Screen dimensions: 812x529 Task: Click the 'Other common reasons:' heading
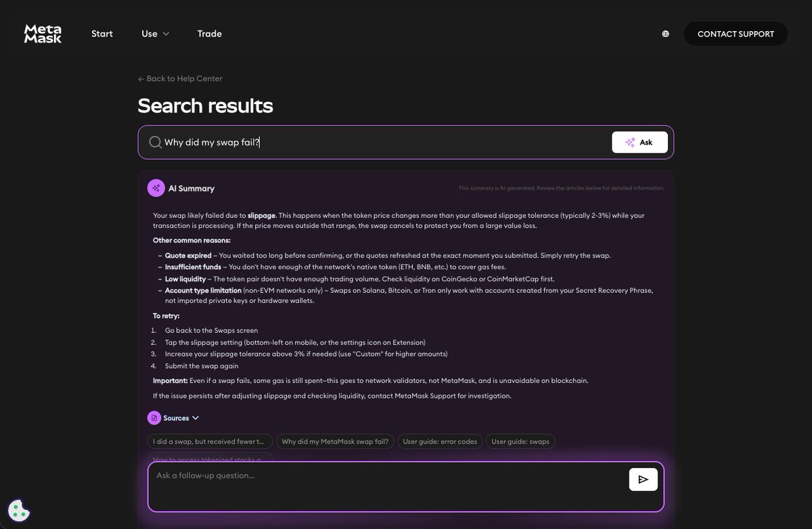pos(191,240)
